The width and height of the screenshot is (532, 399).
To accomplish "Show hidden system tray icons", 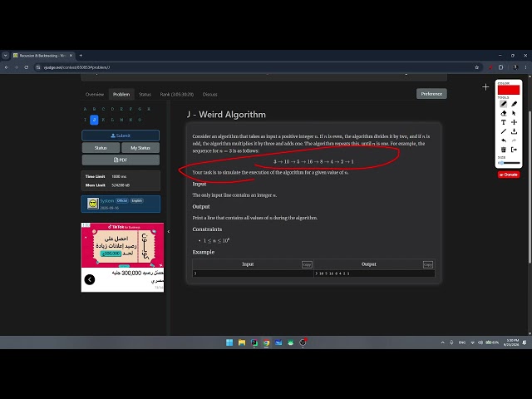I will tap(442, 342).
